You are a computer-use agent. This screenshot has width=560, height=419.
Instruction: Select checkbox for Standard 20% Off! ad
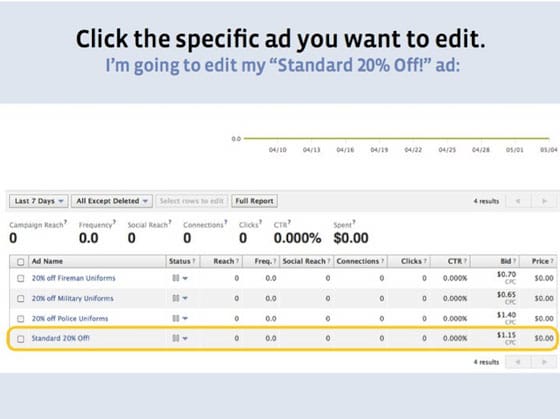(21, 339)
